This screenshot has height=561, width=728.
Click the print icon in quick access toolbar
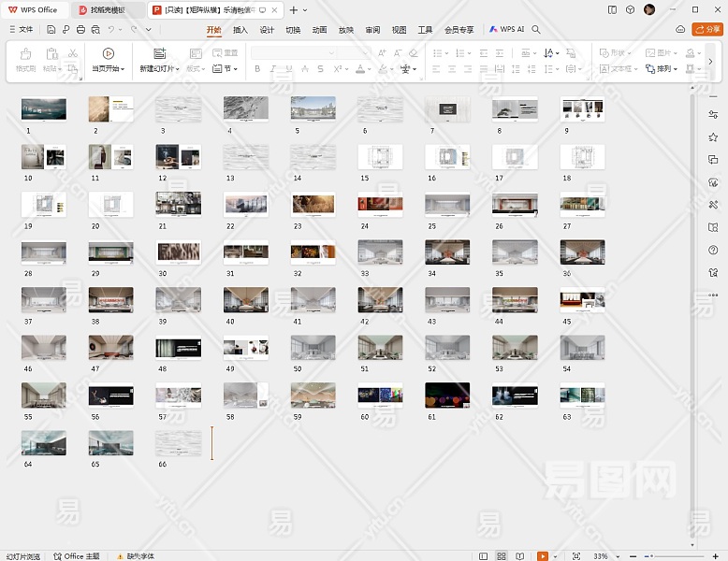coord(81,30)
